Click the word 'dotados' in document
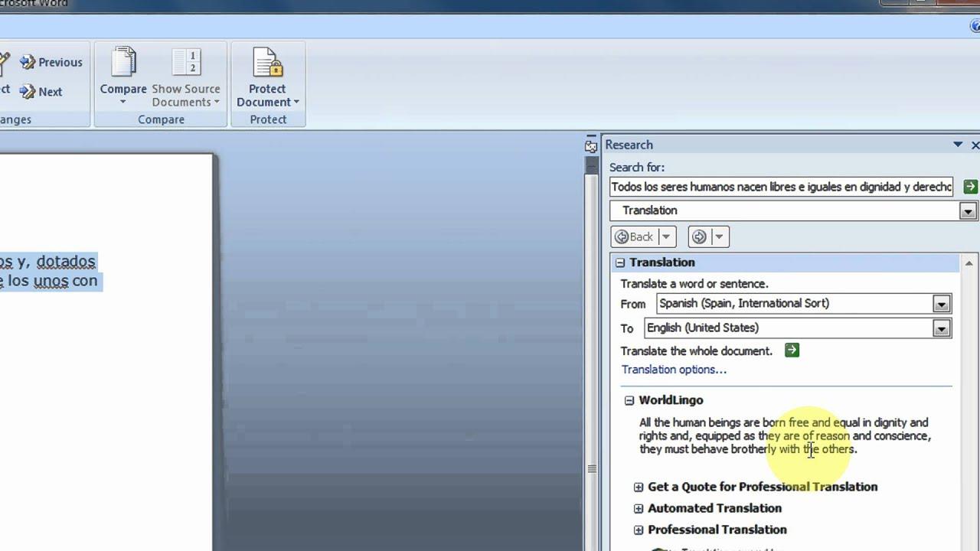This screenshot has height=551, width=980. pos(66,261)
